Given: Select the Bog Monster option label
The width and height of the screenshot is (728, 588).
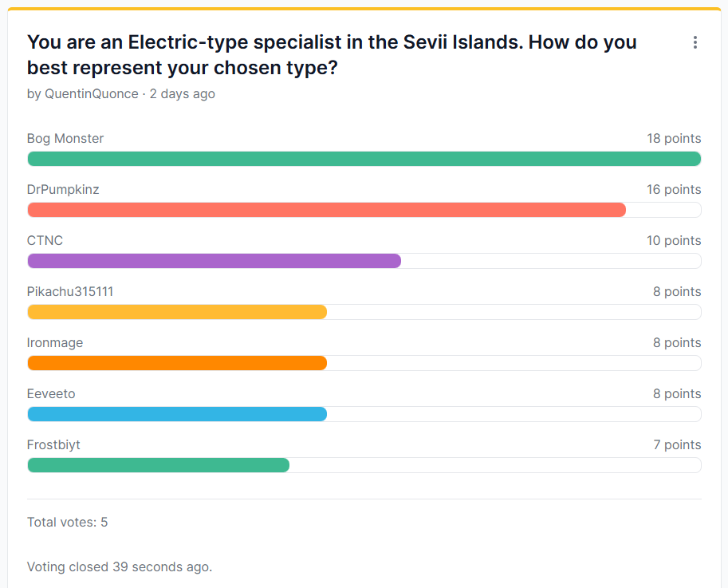Looking at the screenshot, I should pyautogui.click(x=65, y=138).
